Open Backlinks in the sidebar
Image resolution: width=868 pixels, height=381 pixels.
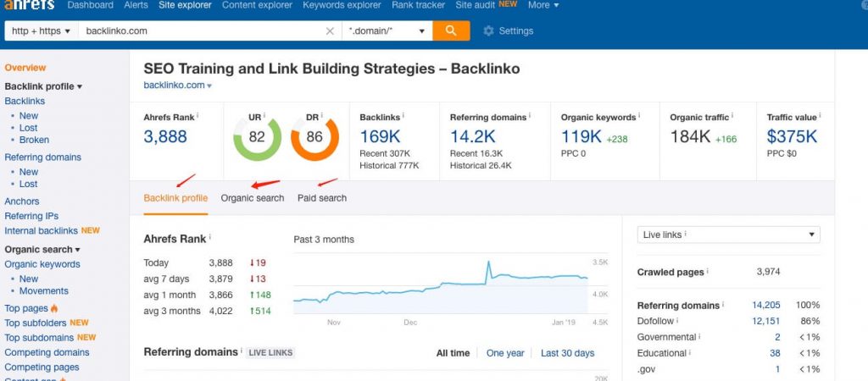pyautogui.click(x=25, y=101)
